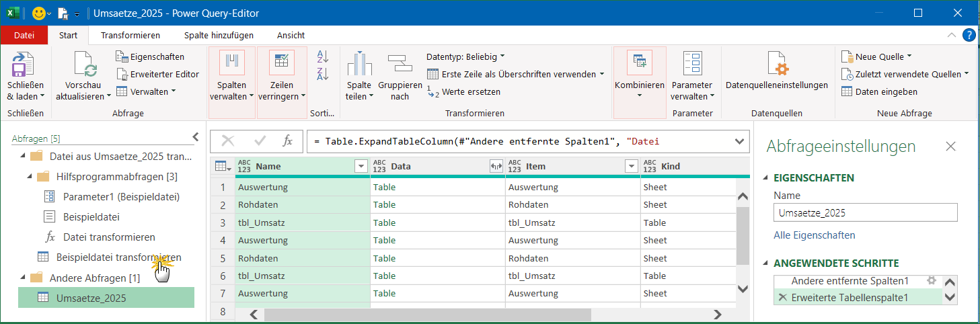Image resolution: width=980 pixels, height=324 pixels.
Task: Collapse the Hilfsprogrammabfragen folder
Action: [x=30, y=177]
